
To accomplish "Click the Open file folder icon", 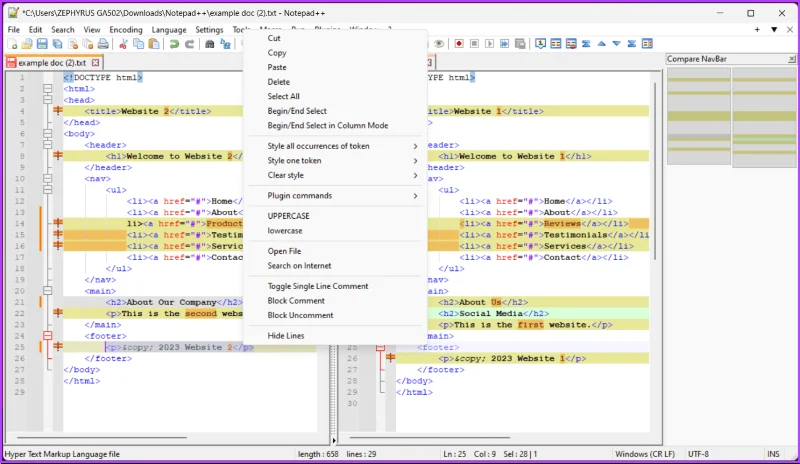I will click(x=27, y=44).
